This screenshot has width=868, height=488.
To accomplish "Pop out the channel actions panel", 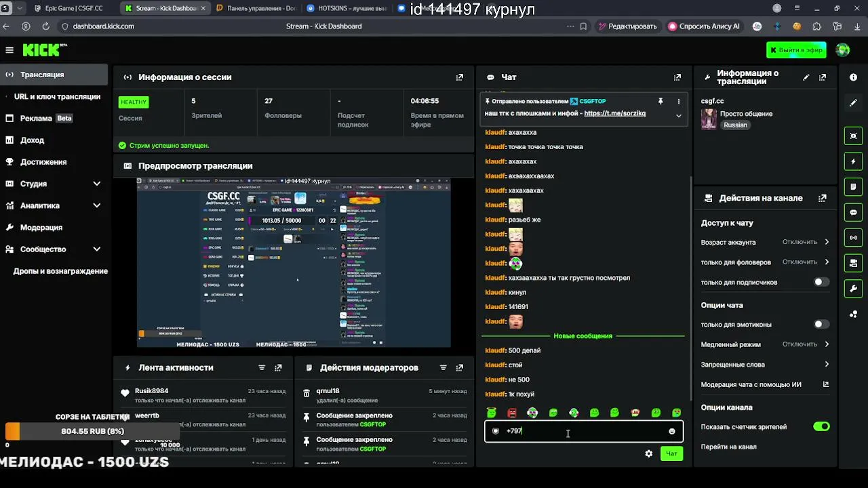I will (x=823, y=199).
